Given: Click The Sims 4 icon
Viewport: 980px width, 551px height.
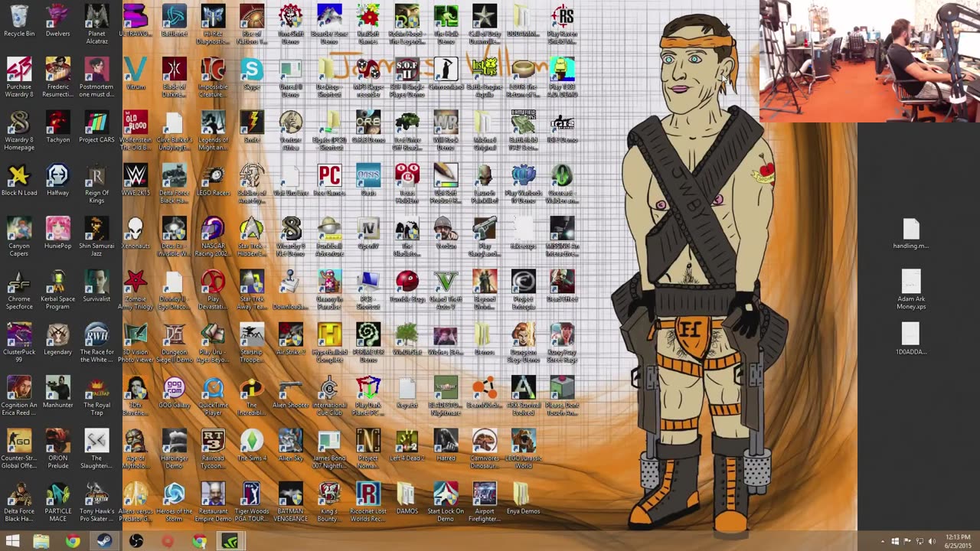Looking at the screenshot, I should [252, 444].
